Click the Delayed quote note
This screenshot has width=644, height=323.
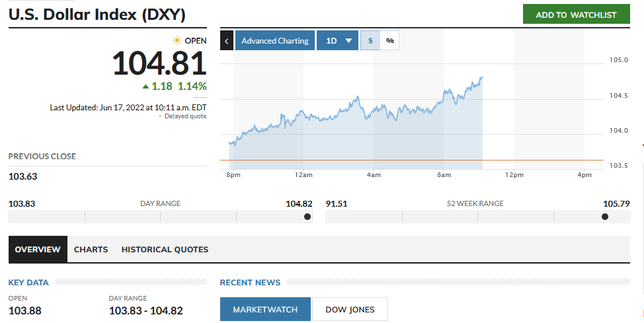pos(185,116)
